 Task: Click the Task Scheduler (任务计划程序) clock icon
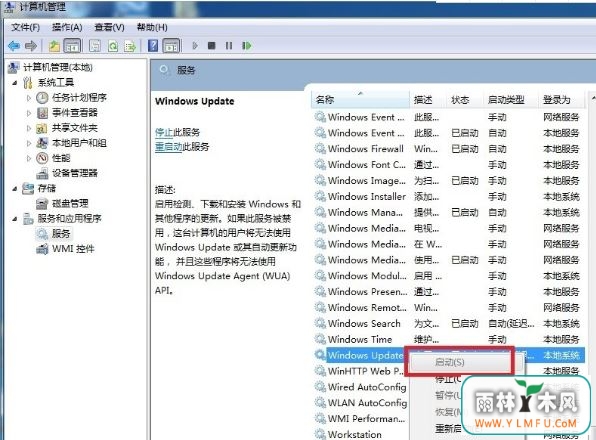pos(42,98)
